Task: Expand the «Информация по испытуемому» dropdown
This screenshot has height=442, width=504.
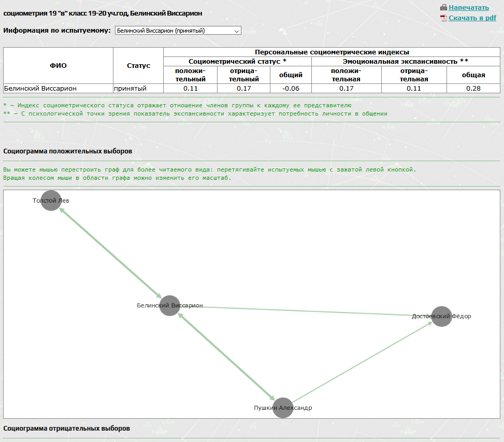Action: [x=178, y=31]
